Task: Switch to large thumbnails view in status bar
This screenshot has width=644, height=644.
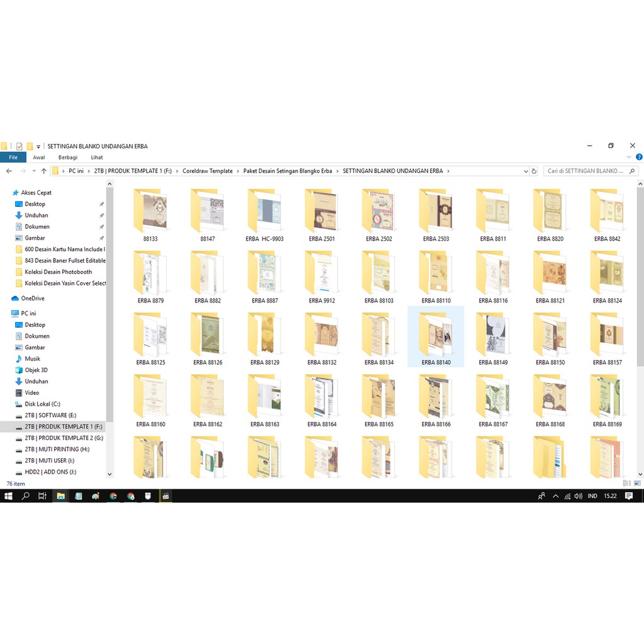Action: coord(638,483)
